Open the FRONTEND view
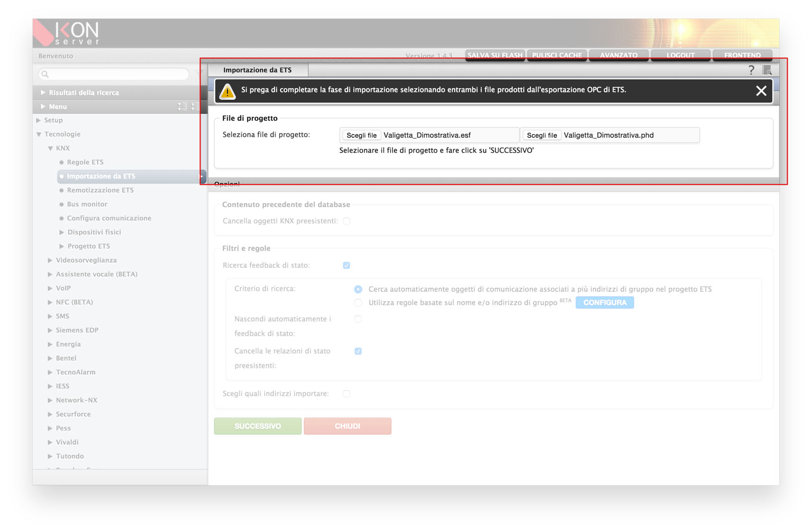812x532 pixels. point(742,55)
